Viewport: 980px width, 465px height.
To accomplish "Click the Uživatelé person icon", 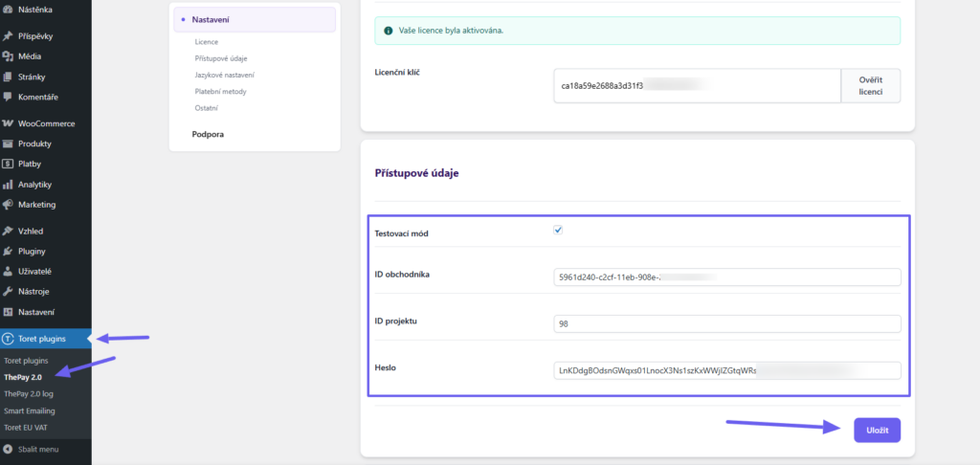I will click(x=8, y=272).
